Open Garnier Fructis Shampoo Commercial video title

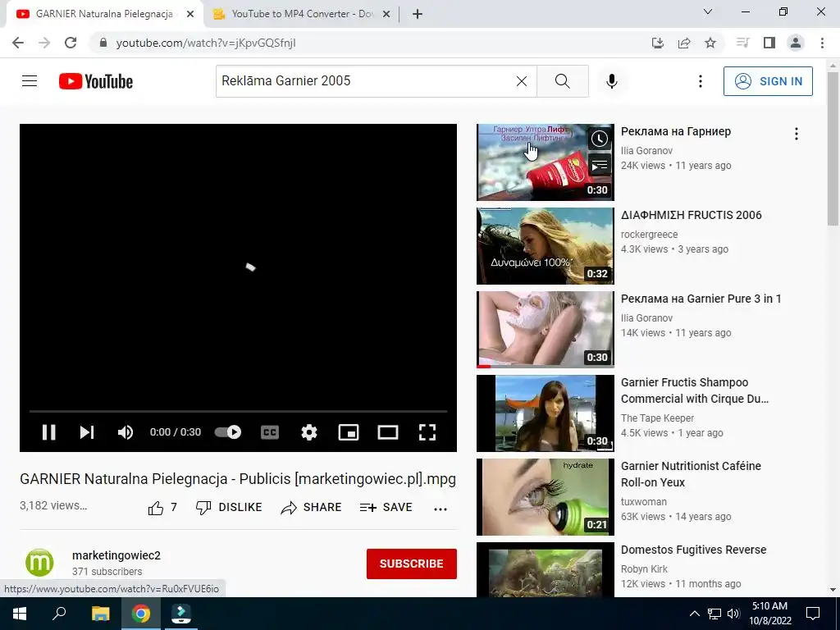click(695, 390)
